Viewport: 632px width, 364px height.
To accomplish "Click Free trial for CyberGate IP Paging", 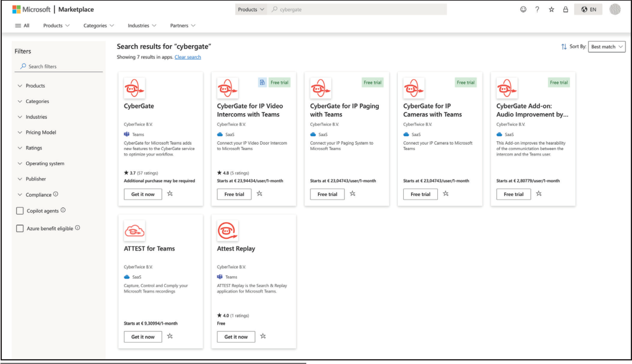I will [x=327, y=194].
